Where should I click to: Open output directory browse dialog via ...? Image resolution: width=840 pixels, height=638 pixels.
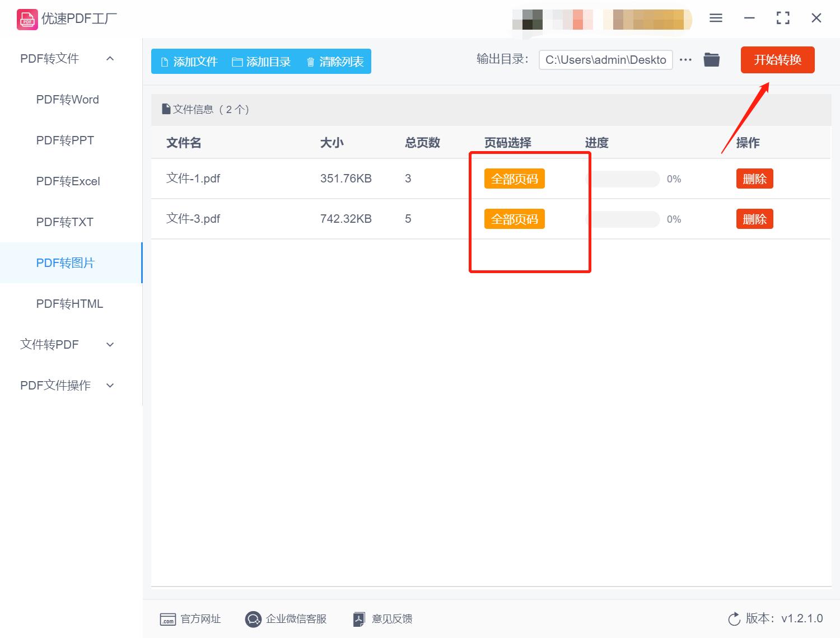pos(685,59)
